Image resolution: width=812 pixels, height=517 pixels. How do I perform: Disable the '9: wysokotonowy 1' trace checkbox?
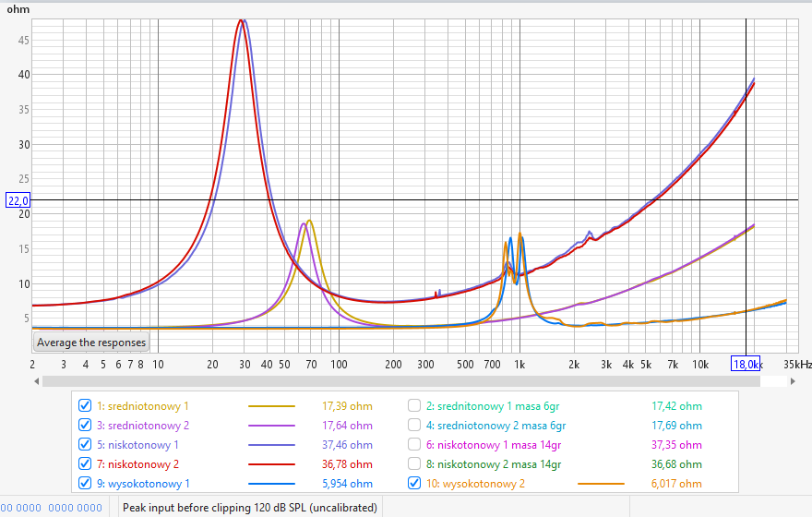point(85,483)
